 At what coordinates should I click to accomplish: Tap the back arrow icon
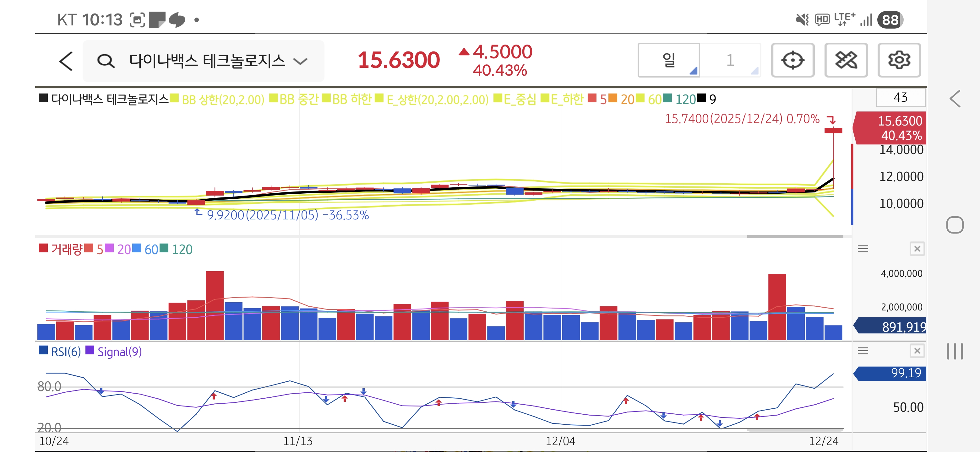[x=66, y=61]
